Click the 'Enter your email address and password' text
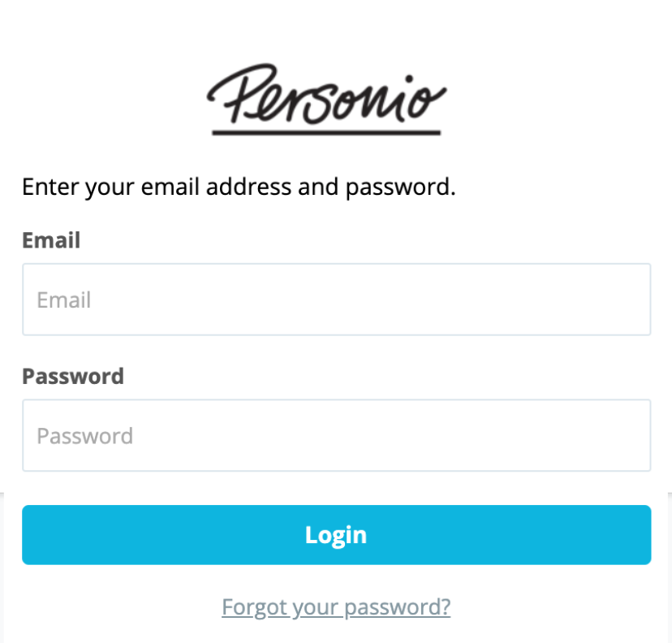 click(239, 188)
